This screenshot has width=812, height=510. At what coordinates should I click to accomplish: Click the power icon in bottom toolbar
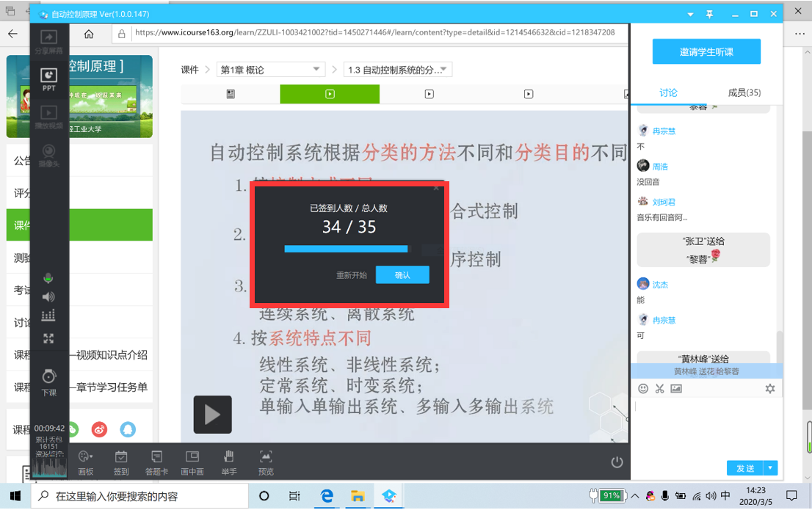617,462
